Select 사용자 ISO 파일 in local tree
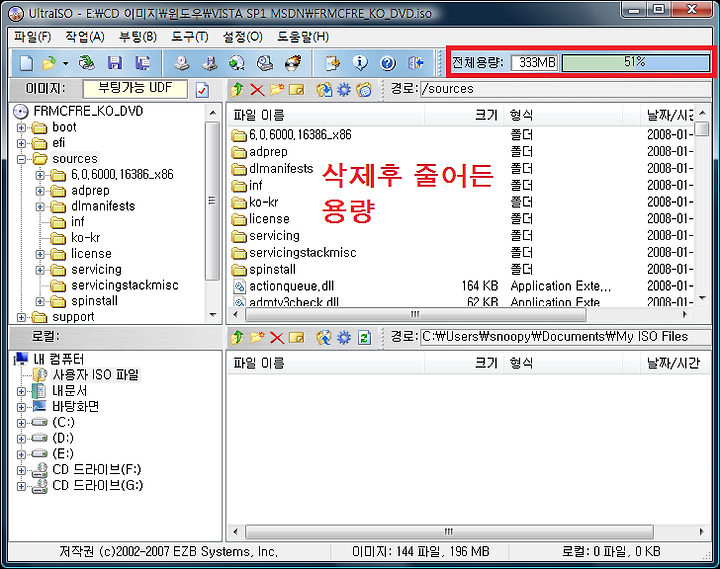 coord(95,375)
